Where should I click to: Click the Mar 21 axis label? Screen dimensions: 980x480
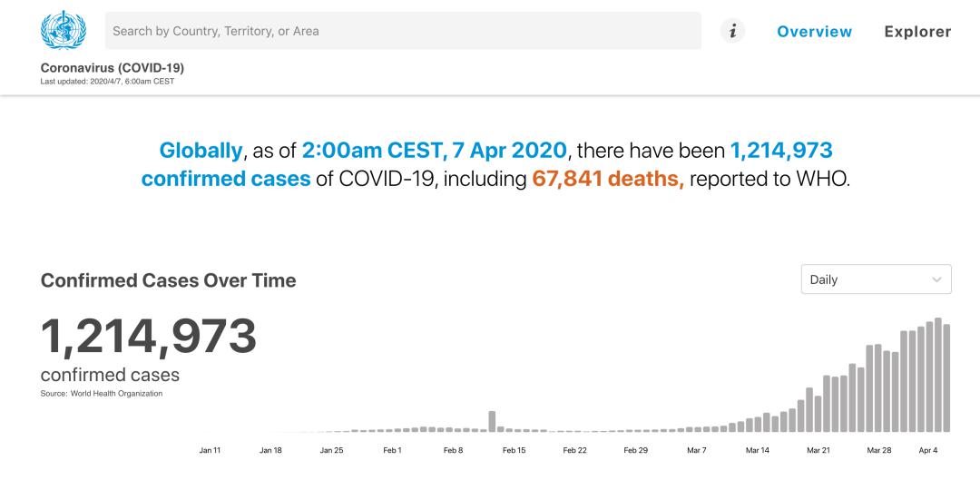point(818,451)
